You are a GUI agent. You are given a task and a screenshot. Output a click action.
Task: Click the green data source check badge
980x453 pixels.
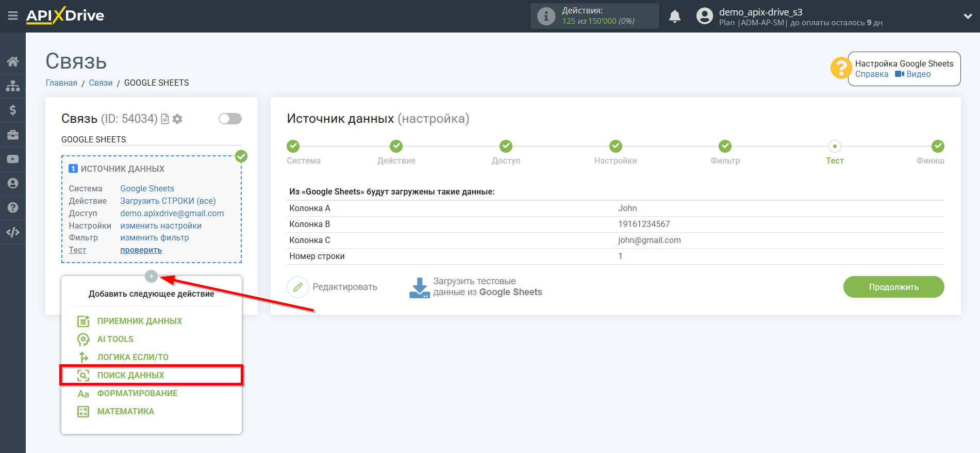coord(241,156)
